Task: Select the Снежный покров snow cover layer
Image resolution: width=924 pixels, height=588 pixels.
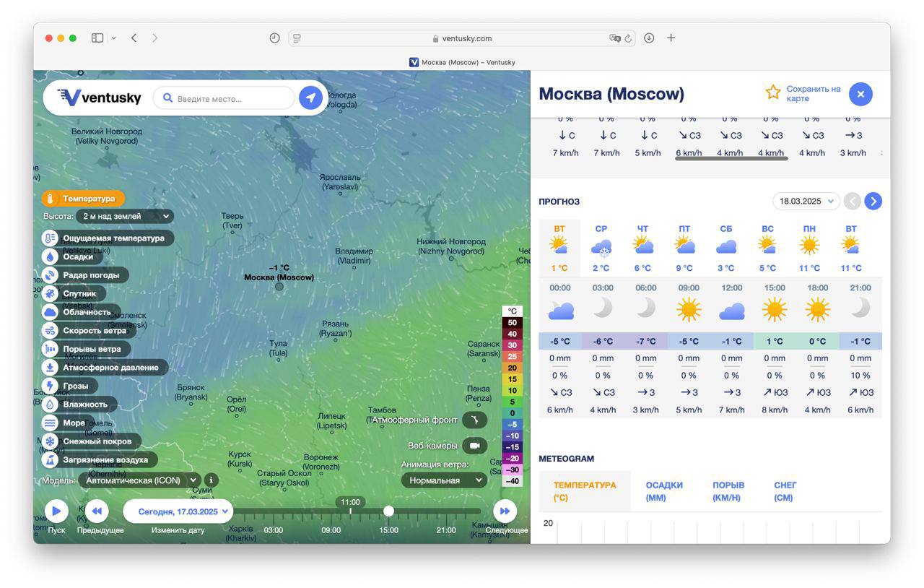Action: [x=50, y=441]
